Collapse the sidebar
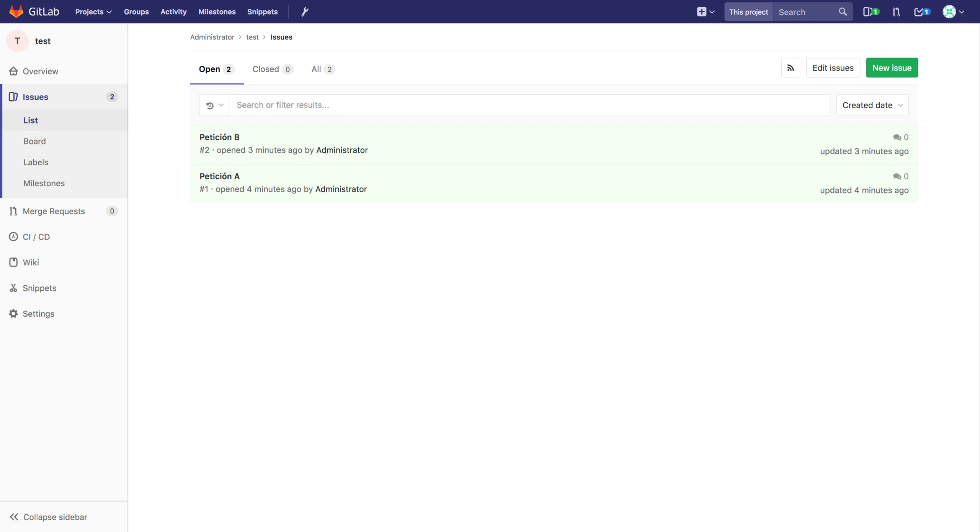Viewport: 980px width, 532px height. point(48,517)
